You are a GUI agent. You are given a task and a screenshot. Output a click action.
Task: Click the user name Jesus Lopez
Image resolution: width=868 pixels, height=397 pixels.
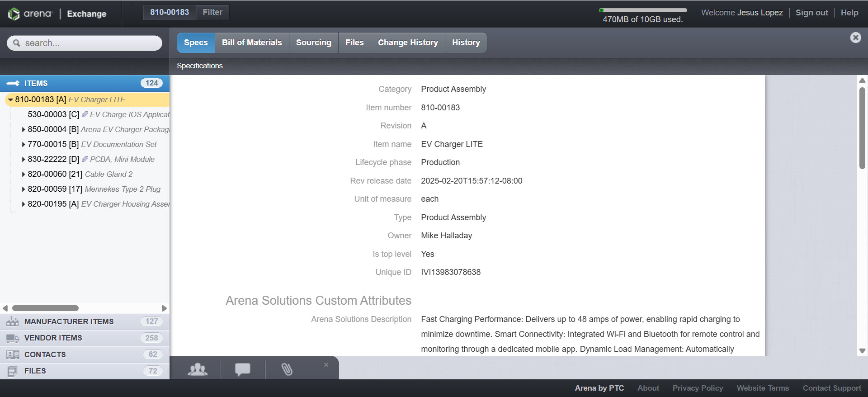tap(760, 13)
